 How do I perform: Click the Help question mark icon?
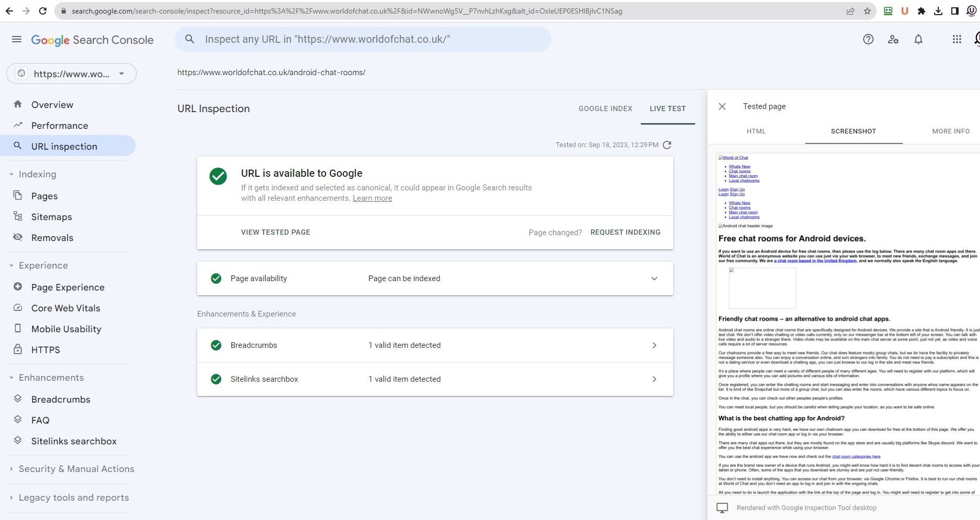tap(868, 40)
